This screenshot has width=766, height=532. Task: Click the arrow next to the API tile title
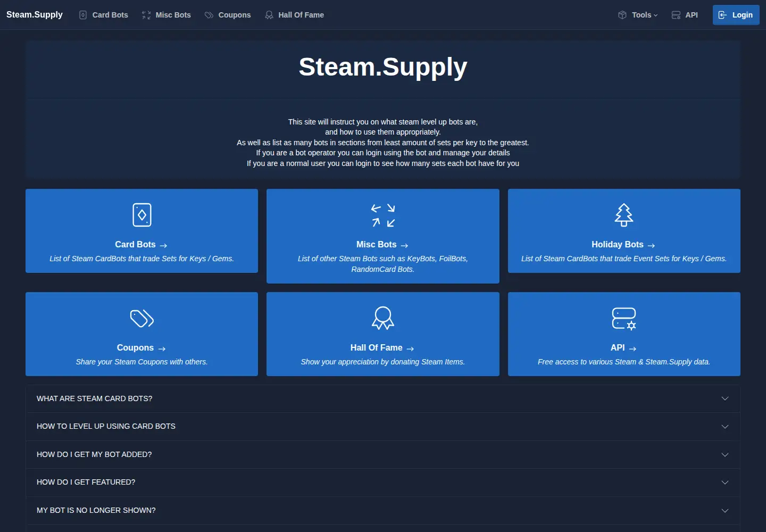point(632,348)
